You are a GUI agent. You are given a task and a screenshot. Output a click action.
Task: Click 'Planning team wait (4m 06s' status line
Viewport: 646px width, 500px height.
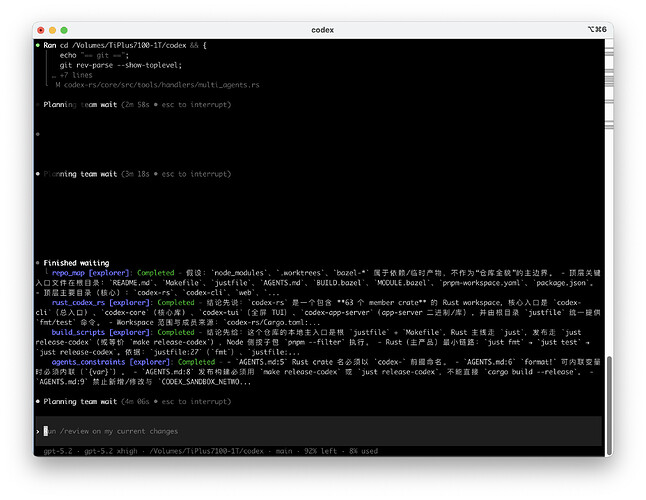point(137,402)
